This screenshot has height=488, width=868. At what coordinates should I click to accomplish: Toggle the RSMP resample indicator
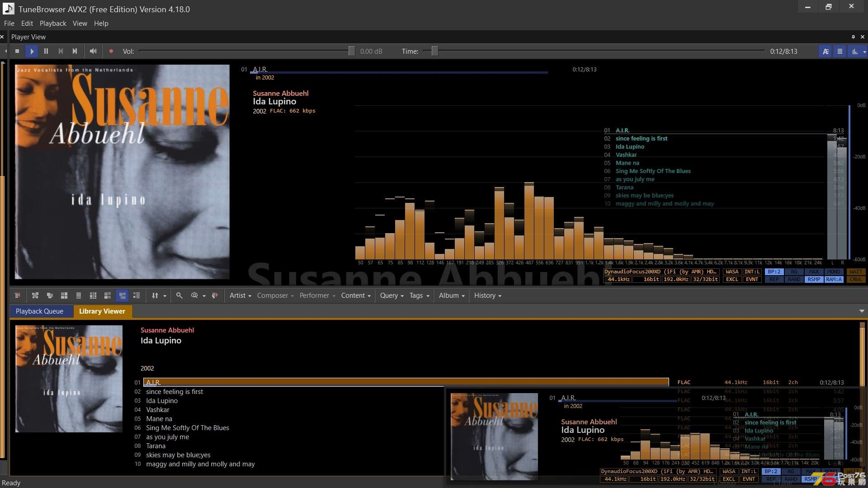[814, 280]
